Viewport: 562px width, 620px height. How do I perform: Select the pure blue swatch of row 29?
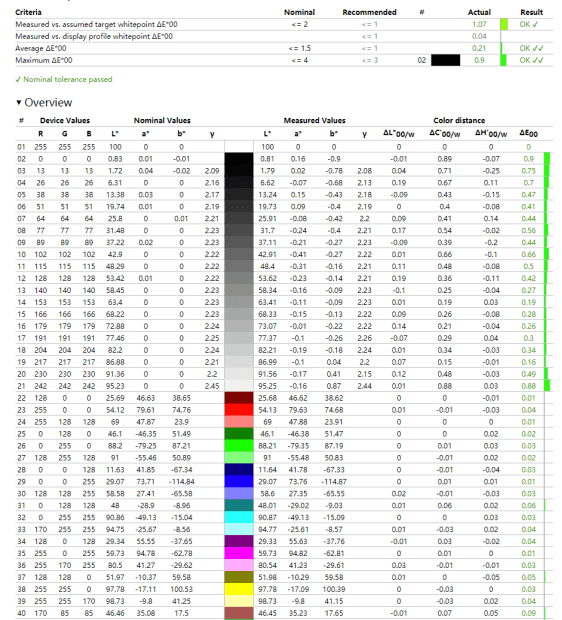239,482
